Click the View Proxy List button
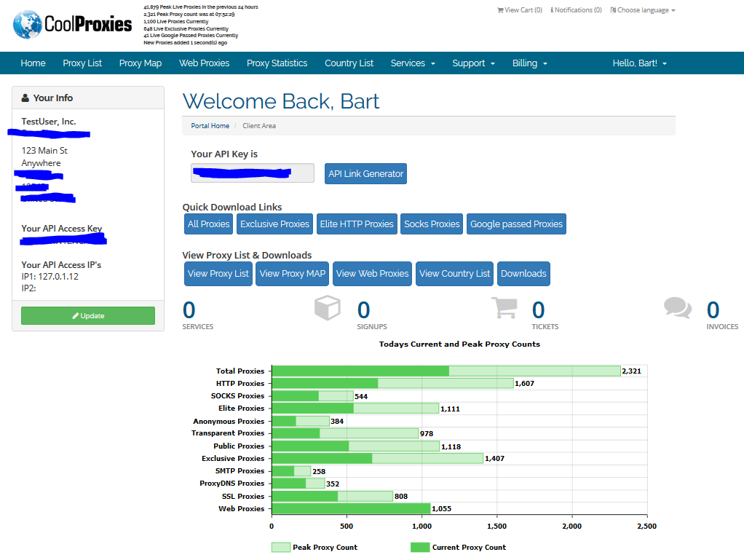Viewport: 744px width, 560px height. (218, 274)
